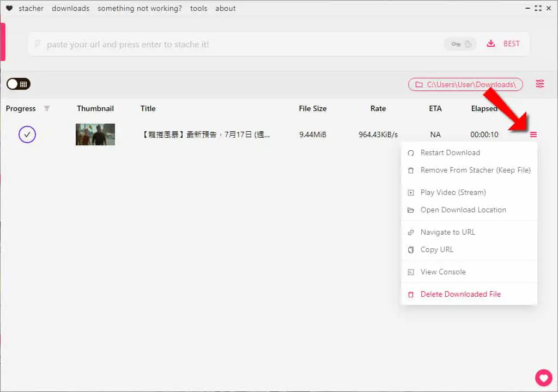Click the completed checkmark progress circle
Screen dimensions: 558x392
pyautogui.click(x=27, y=134)
